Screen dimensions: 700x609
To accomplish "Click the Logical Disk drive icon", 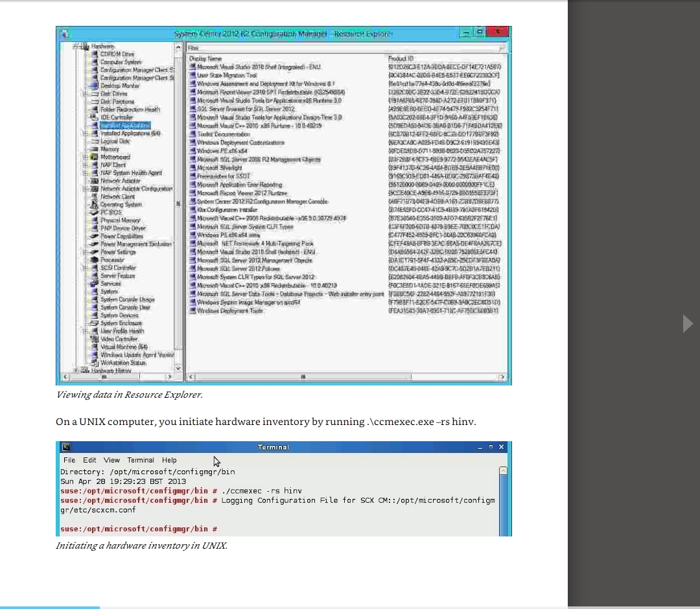I will pyautogui.click(x=95, y=141).
